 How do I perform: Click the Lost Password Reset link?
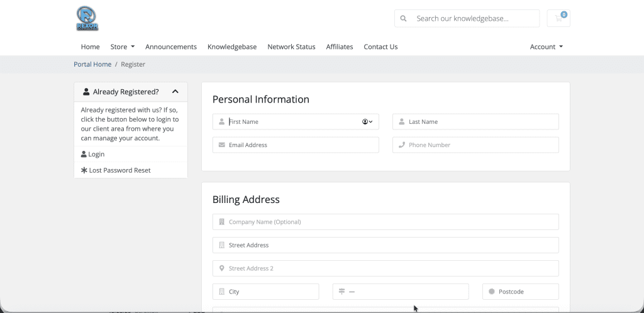coord(119,170)
